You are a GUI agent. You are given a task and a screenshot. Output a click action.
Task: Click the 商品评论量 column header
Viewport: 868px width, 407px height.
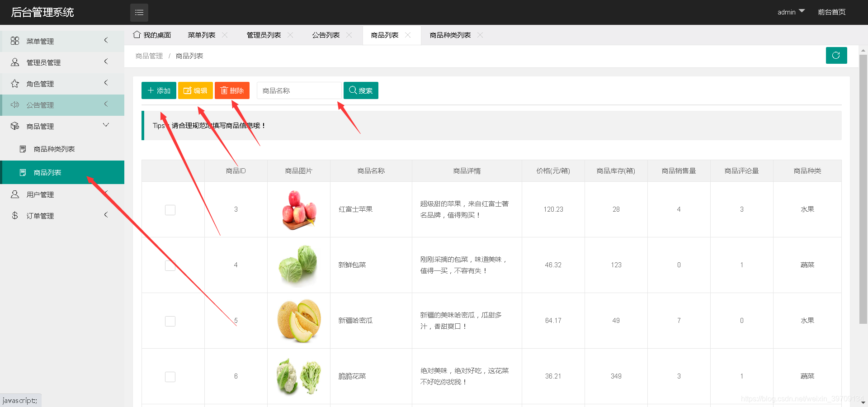pyautogui.click(x=741, y=170)
